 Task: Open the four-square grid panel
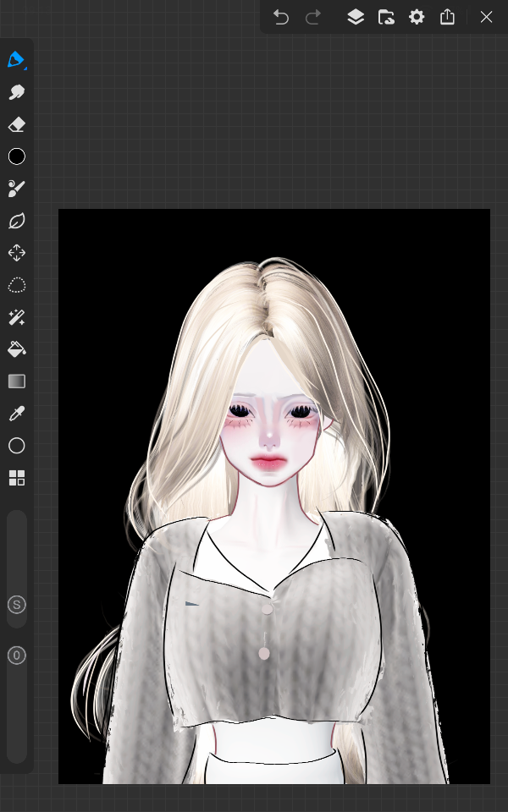(x=16, y=478)
